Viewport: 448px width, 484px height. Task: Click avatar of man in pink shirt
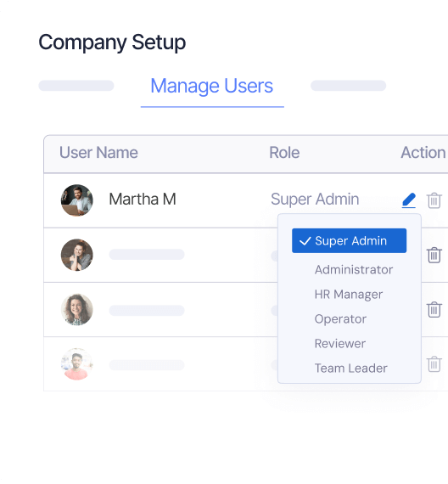point(77,364)
